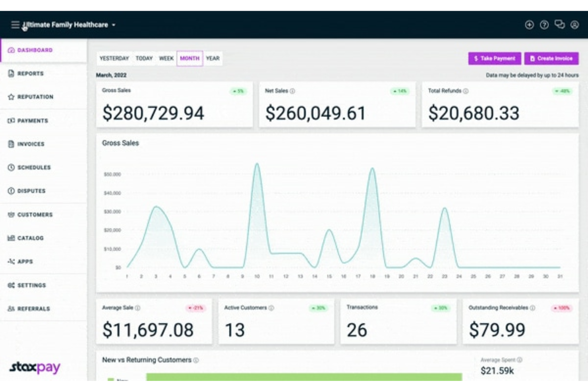Expand the Ultimate Family Healthcare dropdown

[x=113, y=25]
